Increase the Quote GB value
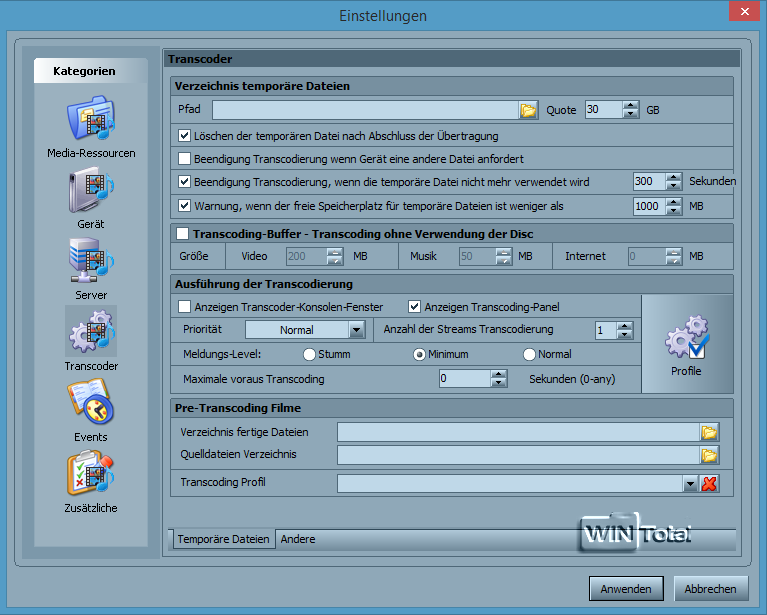This screenshot has height=615, width=767. 630,106
